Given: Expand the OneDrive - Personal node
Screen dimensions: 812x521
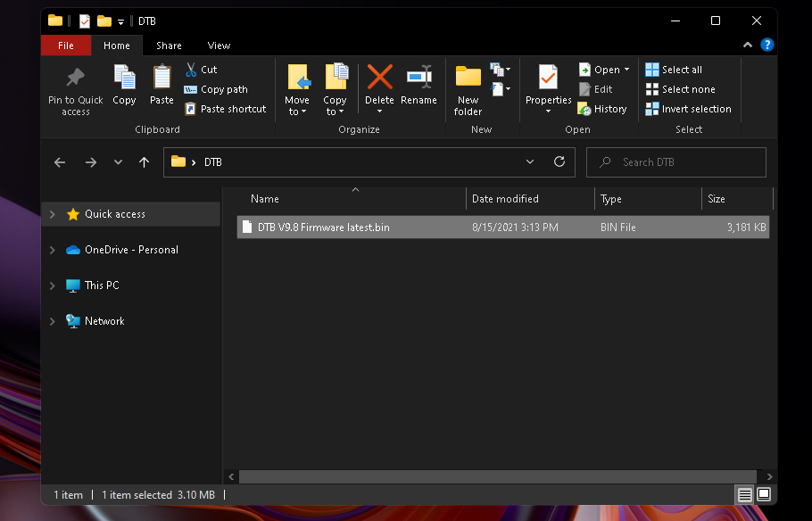Looking at the screenshot, I should pos(53,250).
